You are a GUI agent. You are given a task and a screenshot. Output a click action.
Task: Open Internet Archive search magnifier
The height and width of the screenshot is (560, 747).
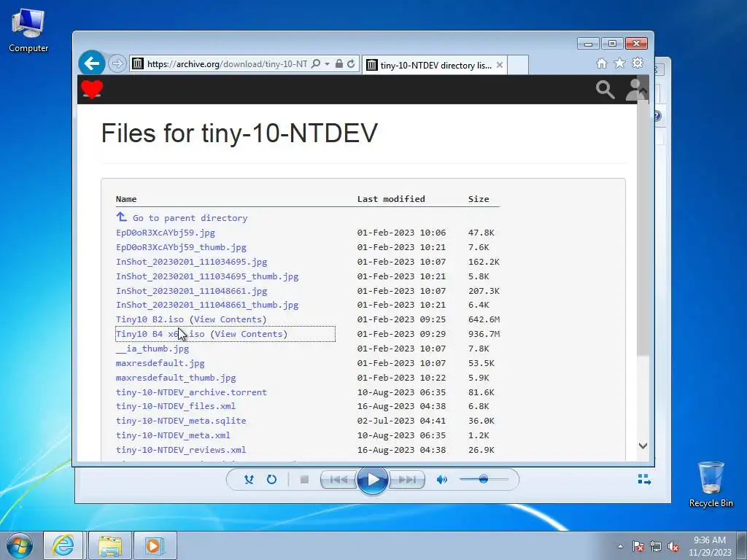(605, 90)
